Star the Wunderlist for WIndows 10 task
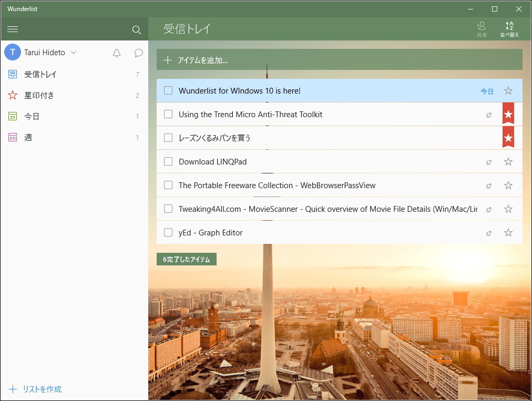The width and height of the screenshot is (532, 401). (508, 90)
